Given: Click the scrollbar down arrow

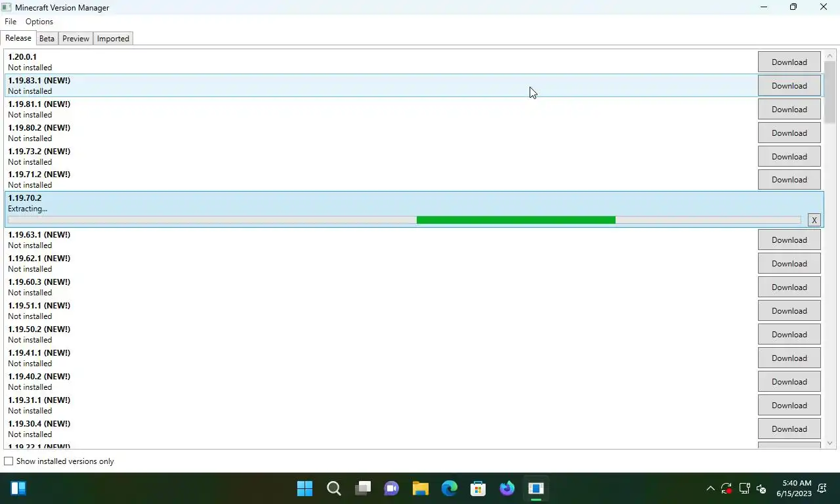Looking at the screenshot, I should pos(829,444).
